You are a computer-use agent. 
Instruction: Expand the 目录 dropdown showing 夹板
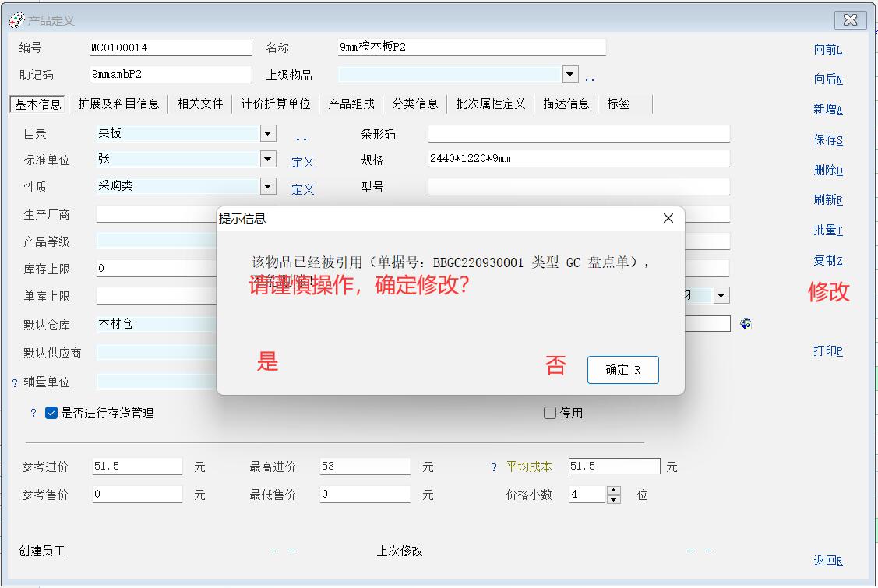tap(268, 133)
